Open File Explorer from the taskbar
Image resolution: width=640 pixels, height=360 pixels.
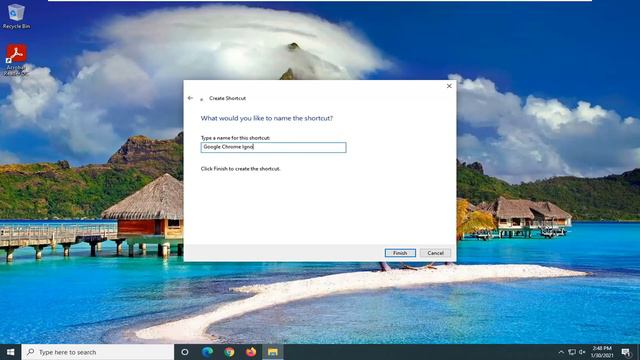tap(273, 352)
